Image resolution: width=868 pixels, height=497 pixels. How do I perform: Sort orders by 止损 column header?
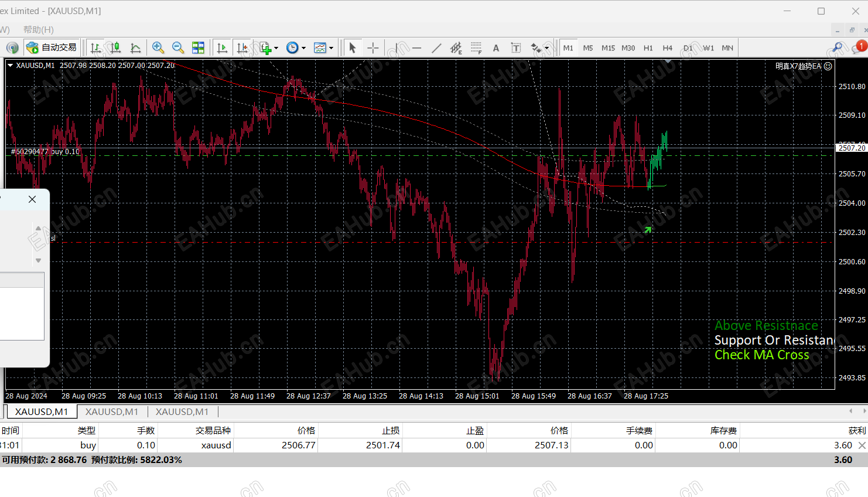391,430
